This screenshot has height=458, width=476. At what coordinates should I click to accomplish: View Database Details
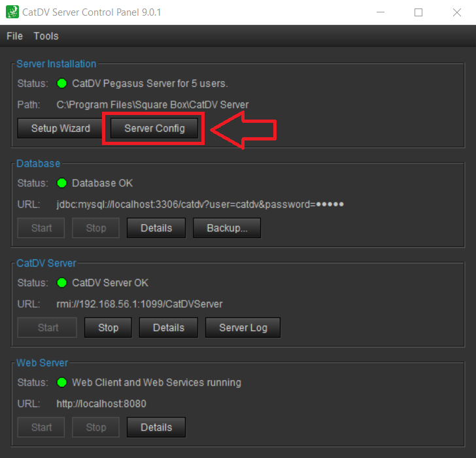[156, 228]
